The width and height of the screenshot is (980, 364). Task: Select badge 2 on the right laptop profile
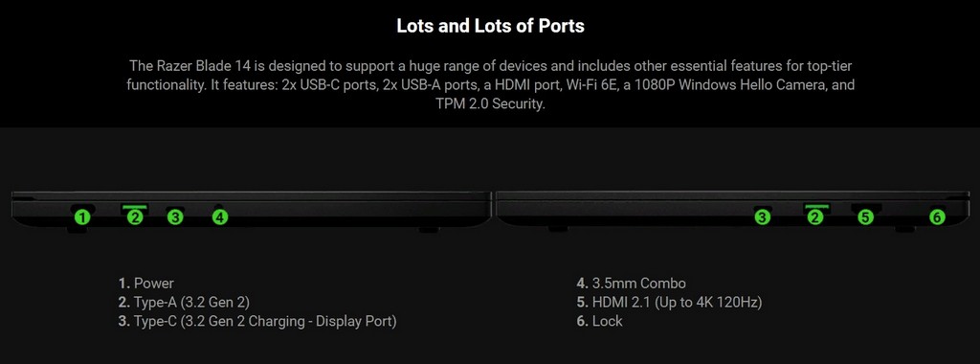pyautogui.click(x=815, y=217)
